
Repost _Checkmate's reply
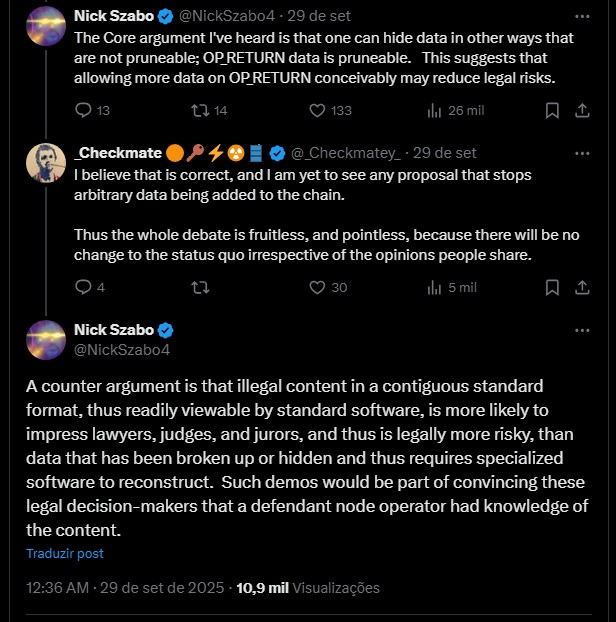tap(200, 287)
